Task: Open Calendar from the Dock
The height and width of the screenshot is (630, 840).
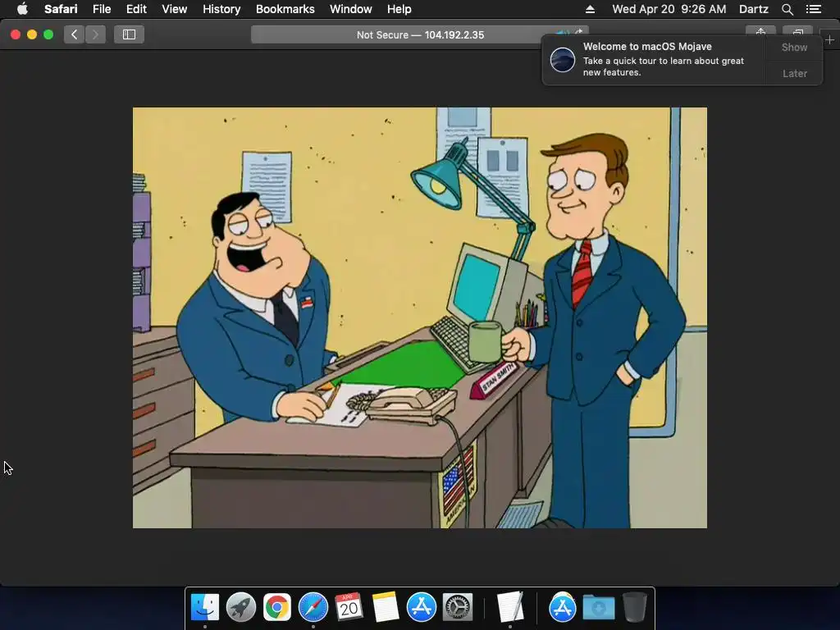Action: 349,608
